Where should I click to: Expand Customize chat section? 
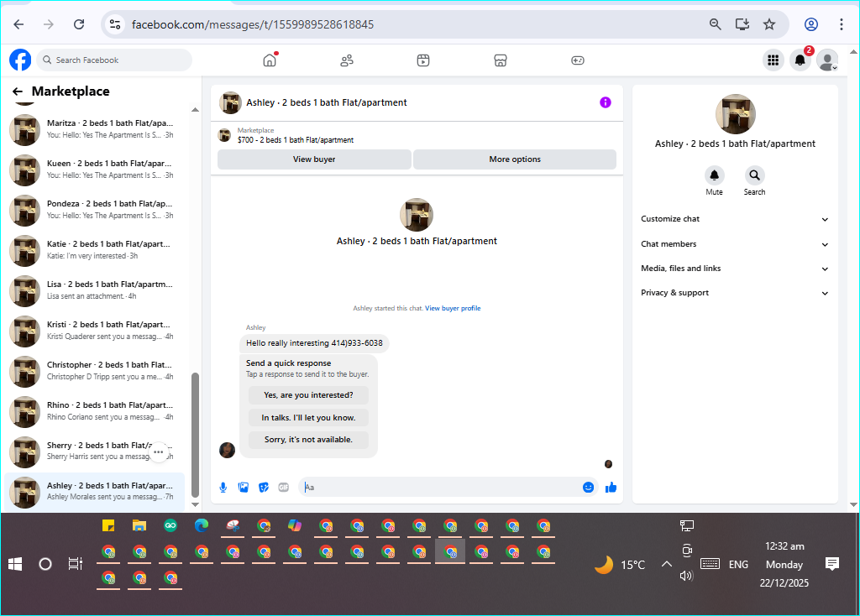pyautogui.click(x=735, y=219)
